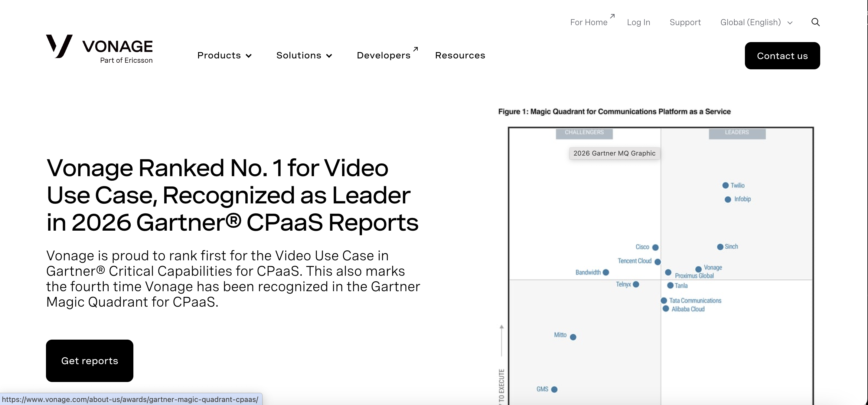Open the Support link

[685, 22]
